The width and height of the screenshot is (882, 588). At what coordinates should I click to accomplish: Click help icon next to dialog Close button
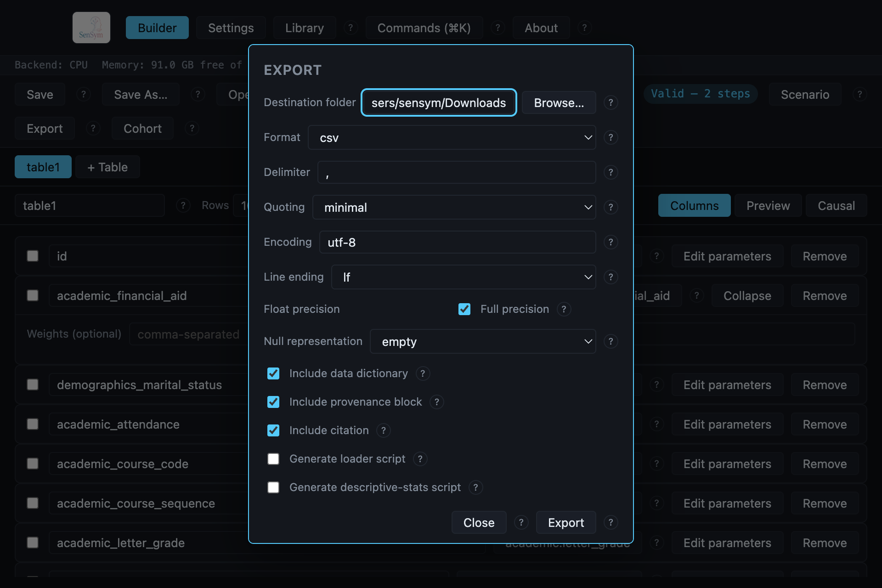[x=521, y=522]
